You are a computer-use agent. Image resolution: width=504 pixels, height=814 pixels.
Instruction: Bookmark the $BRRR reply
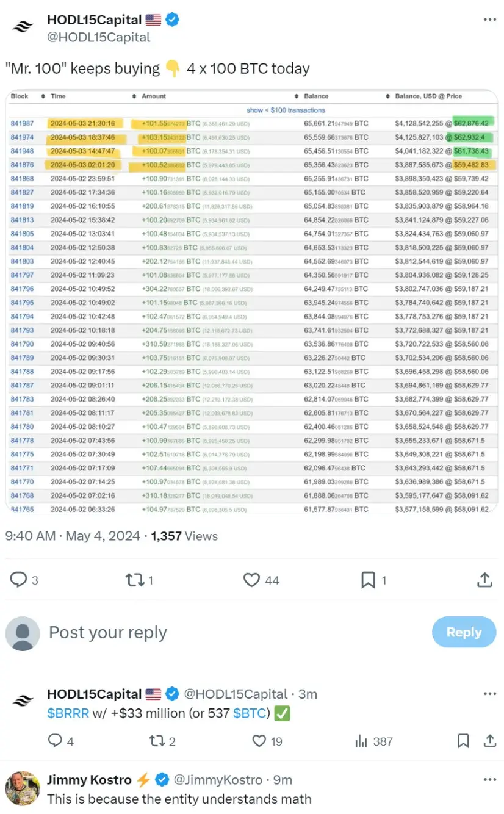click(x=463, y=741)
